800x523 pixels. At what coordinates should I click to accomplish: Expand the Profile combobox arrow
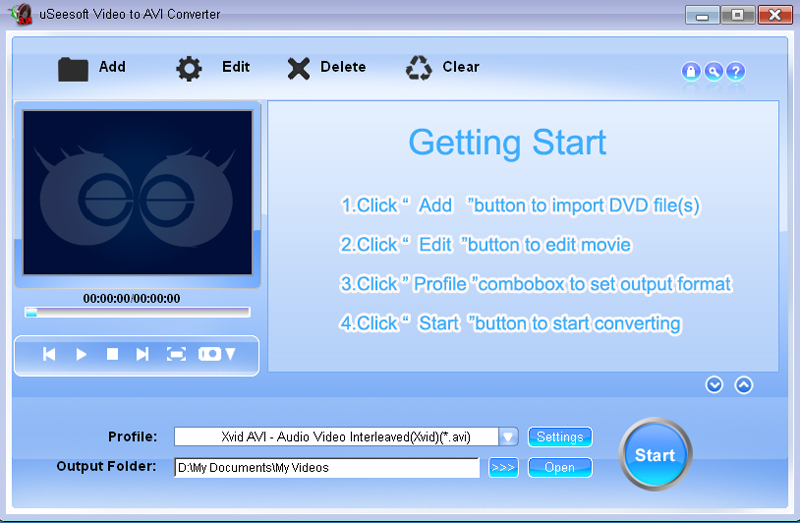pos(508,437)
